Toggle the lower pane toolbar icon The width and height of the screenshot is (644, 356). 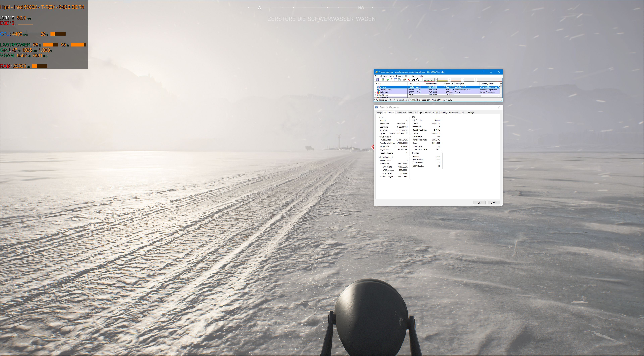point(395,80)
